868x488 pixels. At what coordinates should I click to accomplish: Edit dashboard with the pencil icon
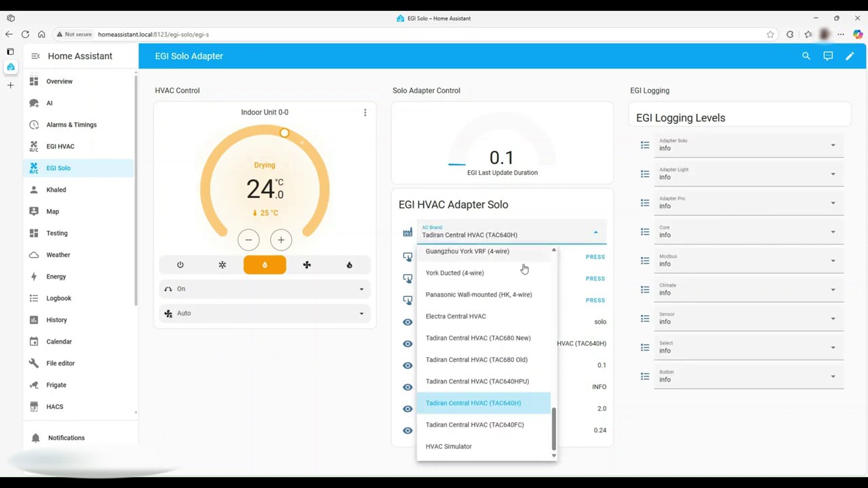point(850,56)
